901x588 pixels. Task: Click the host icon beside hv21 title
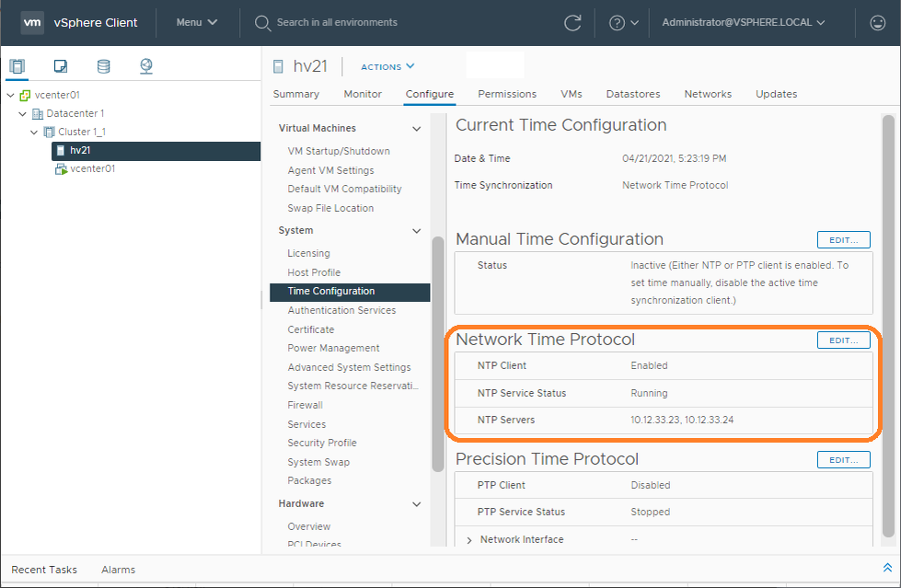[278, 66]
